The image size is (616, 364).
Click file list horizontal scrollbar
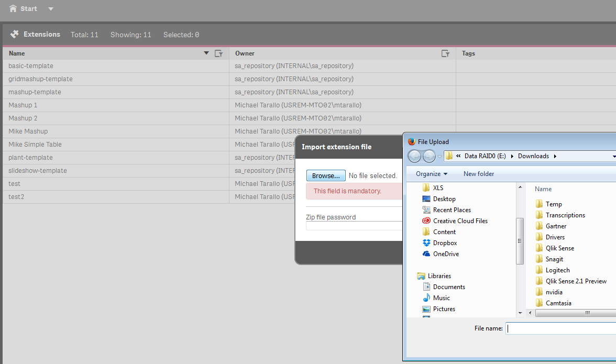tap(576, 313)
